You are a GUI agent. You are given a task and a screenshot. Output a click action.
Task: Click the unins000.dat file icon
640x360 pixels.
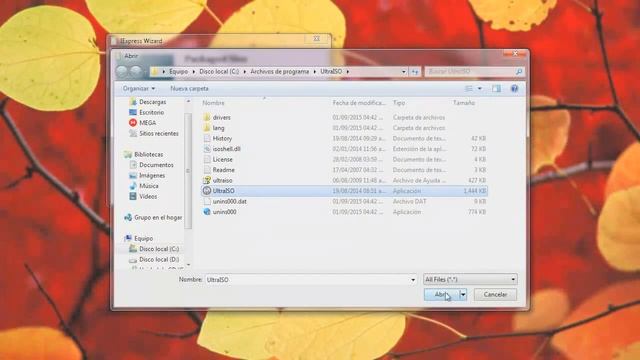(x=207, y=202)
